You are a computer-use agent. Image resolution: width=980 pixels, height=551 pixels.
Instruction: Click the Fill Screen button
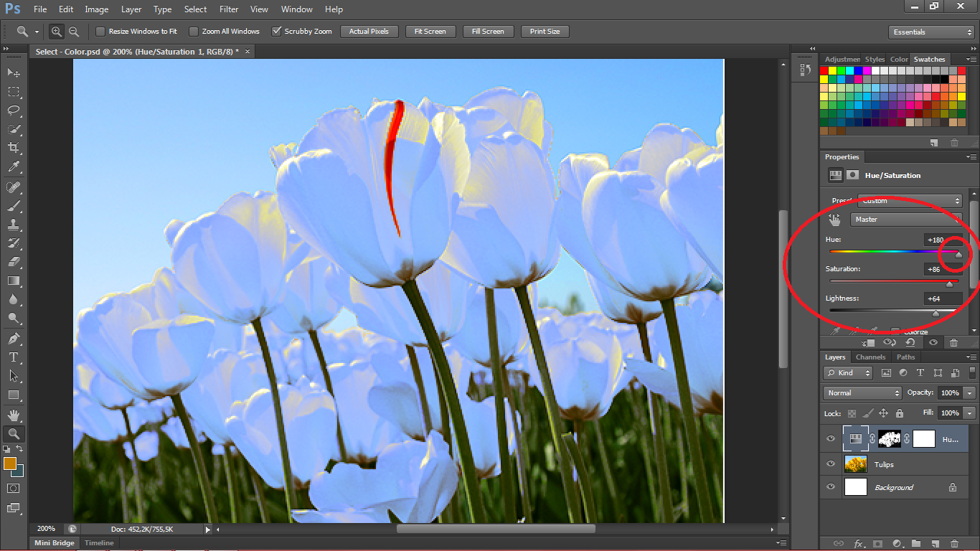488,32
